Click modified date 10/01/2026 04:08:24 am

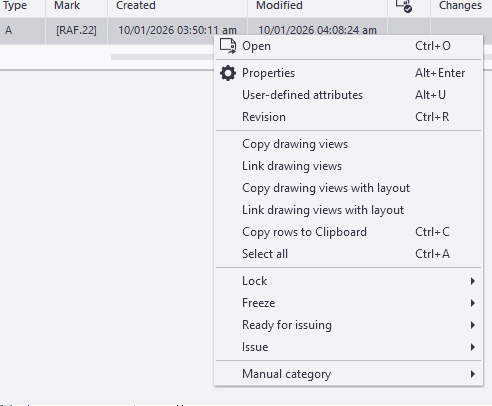pos(317,31)
